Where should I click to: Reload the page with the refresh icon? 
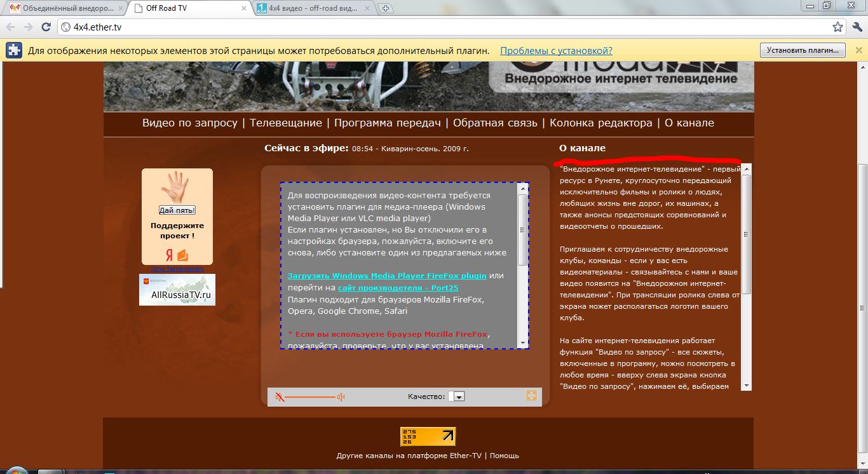tap(46, 27)
